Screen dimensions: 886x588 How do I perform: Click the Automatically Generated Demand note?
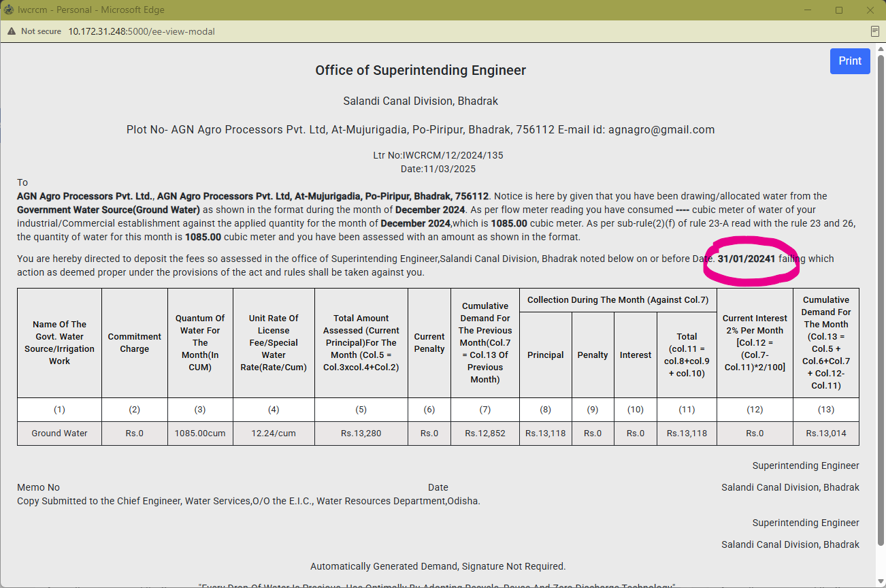[438, 566]
